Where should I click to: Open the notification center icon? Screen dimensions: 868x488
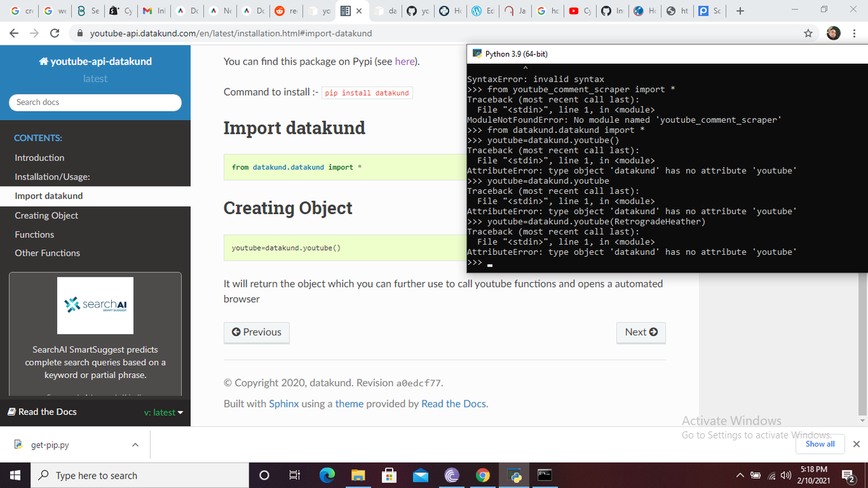pos(848,475)
